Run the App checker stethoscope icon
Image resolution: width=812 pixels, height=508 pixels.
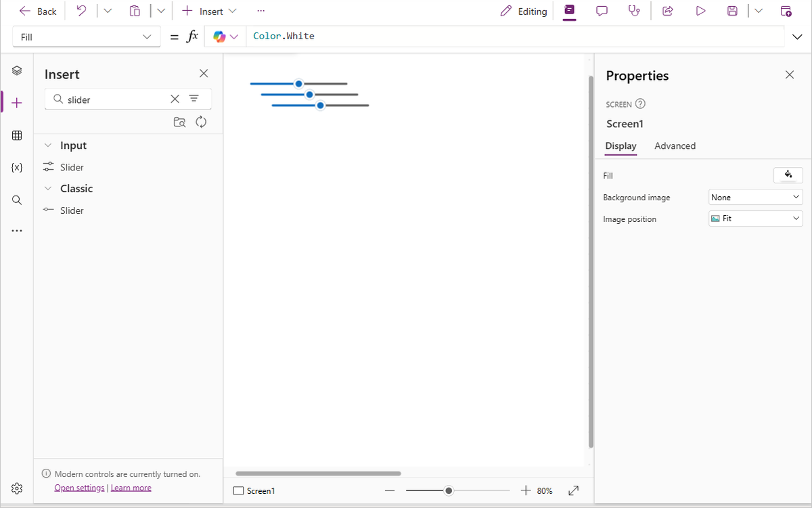tap(634, 11)
